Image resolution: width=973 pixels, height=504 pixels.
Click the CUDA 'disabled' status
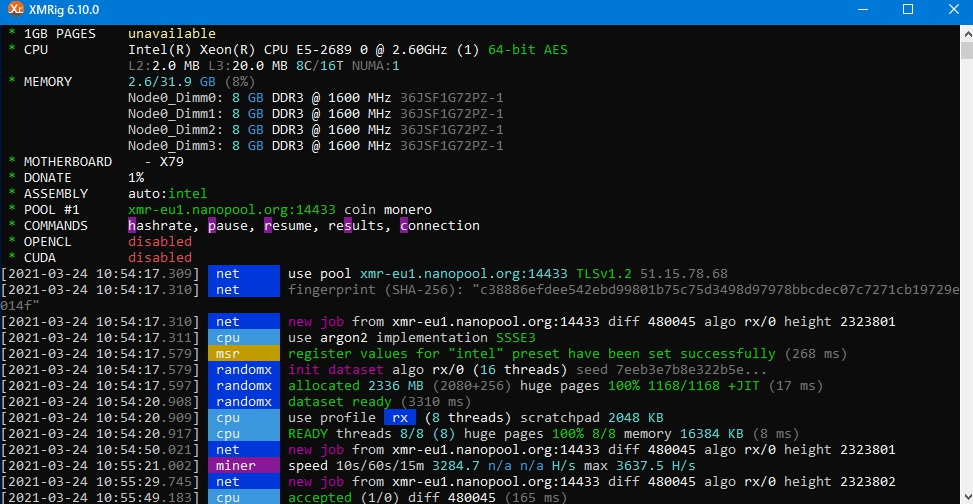[160, 258]
